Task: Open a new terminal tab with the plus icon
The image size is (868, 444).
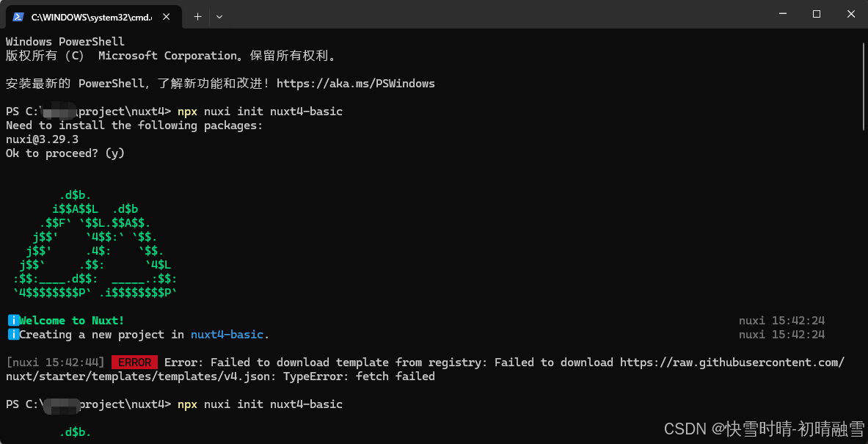Action: click(197, 16)
